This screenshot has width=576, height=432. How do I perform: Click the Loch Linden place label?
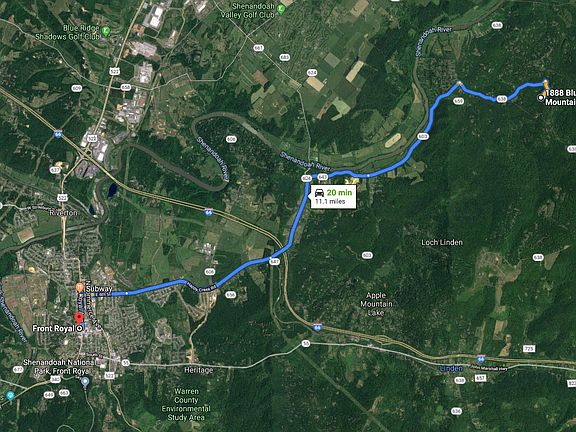pyautogui.click(x=442, y=242)
